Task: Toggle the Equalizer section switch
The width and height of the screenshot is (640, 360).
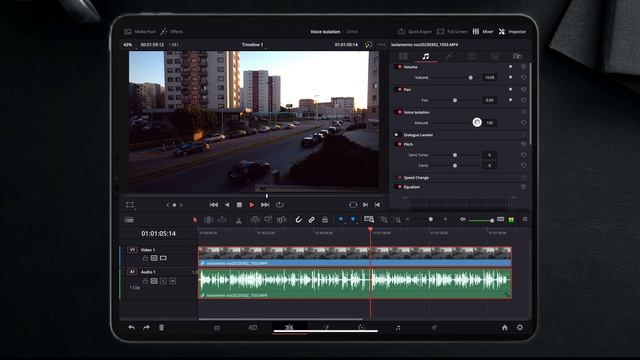Action: point(399,187)
